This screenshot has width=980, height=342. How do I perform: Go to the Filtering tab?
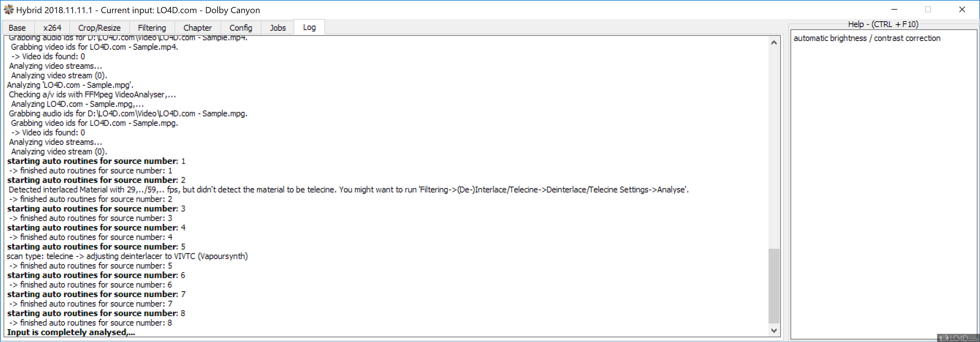click(152, 28)
